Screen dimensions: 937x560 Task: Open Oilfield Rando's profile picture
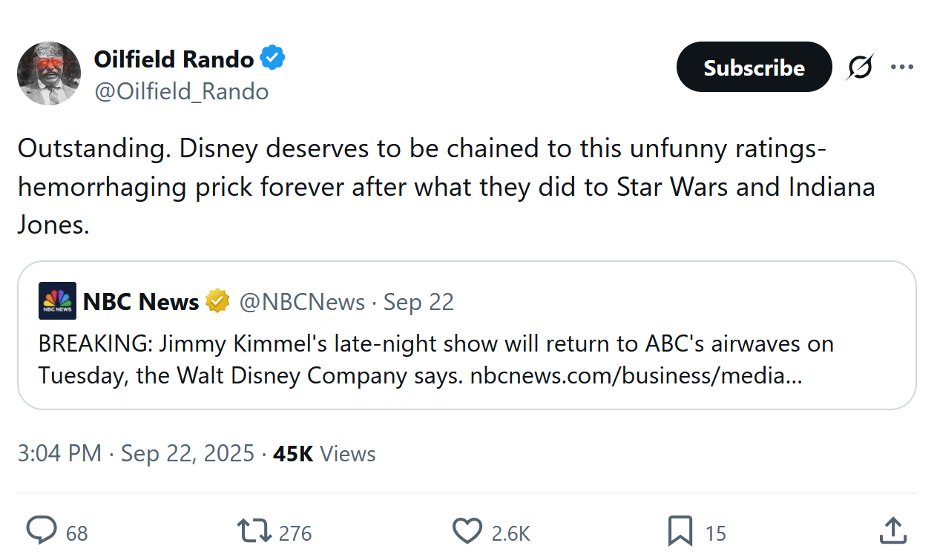(49, 73)
